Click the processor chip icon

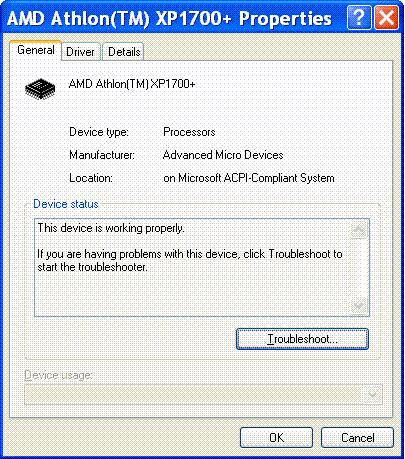coord(40,89)
